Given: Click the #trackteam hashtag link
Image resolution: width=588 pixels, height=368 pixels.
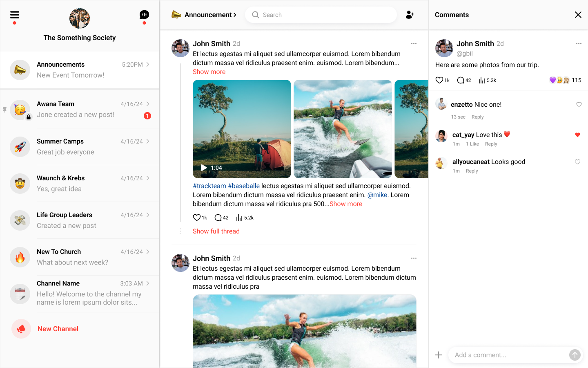Looking at the screenshot, I should (x=209, y=186).
